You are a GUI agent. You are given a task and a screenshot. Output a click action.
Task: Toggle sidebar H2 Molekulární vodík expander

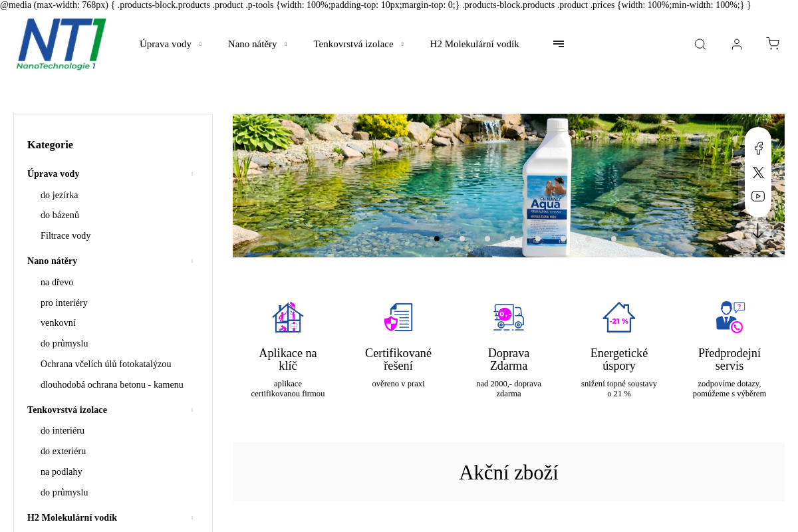pos(192,517)
